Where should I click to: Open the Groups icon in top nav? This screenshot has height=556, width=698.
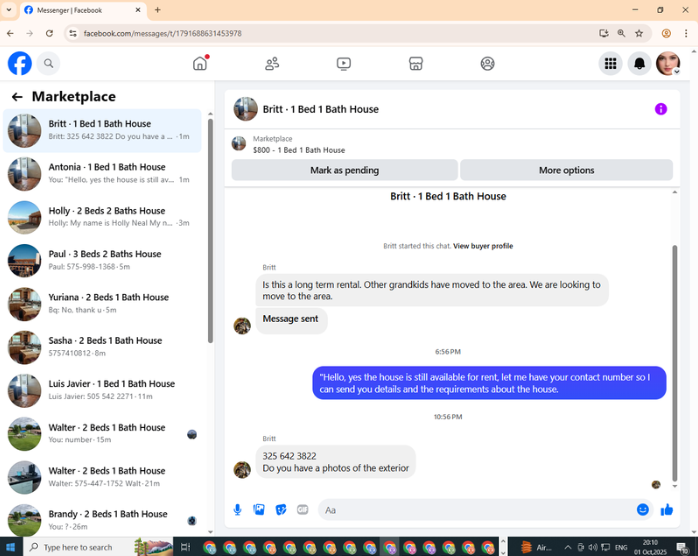coord(487,64)
